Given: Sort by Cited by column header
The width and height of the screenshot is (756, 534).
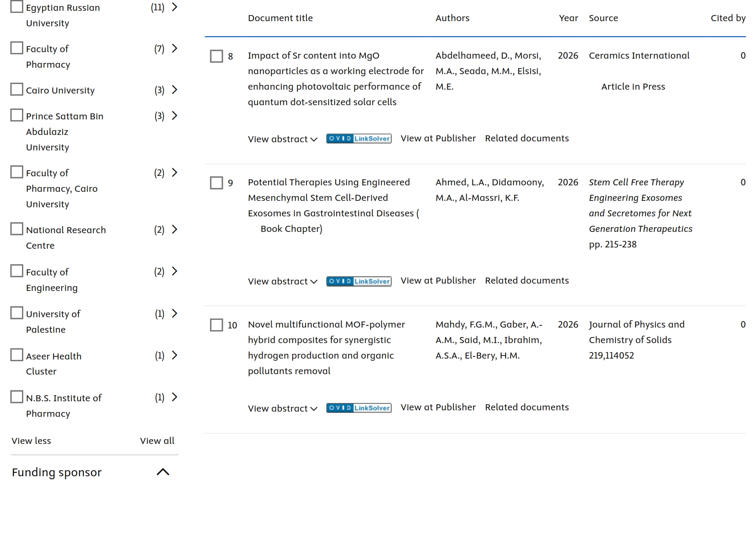Looking at the screenshot, I should (x=728, y=18).
